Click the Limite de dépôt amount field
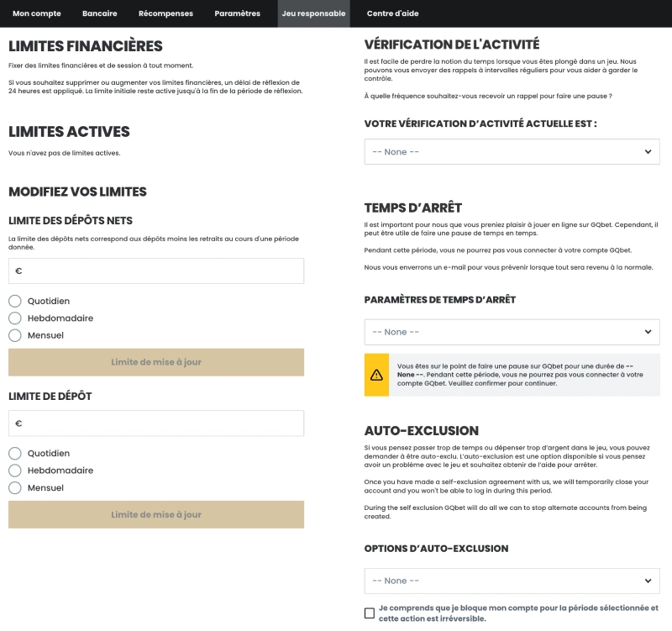The width and height of the screenshot is (672, 631). pyautogui.click(x=156, y=423)
